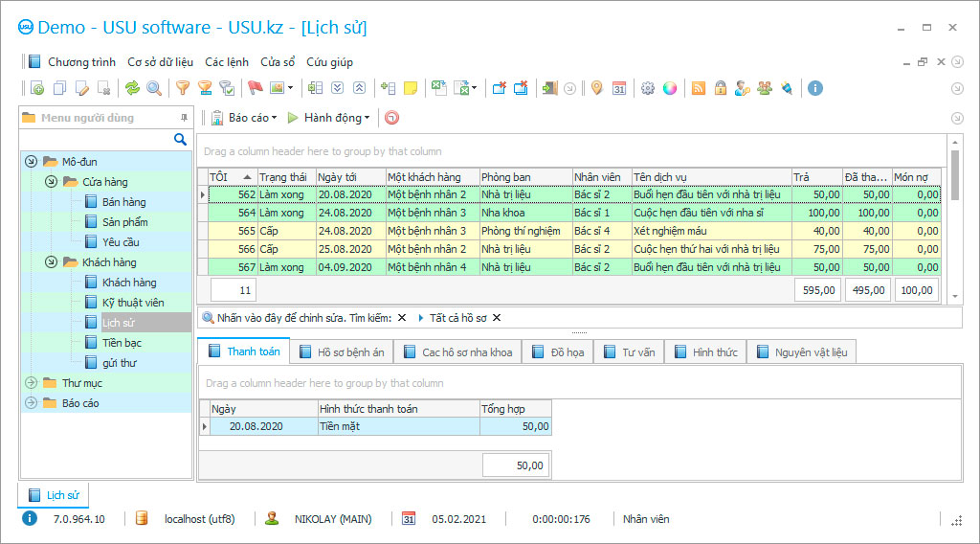Click the refresh green arrows icon

coord(132,88)
